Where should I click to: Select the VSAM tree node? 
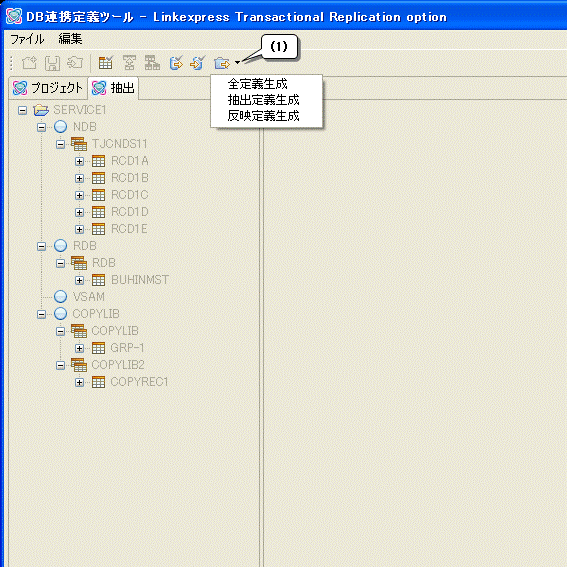click(89, 297)
